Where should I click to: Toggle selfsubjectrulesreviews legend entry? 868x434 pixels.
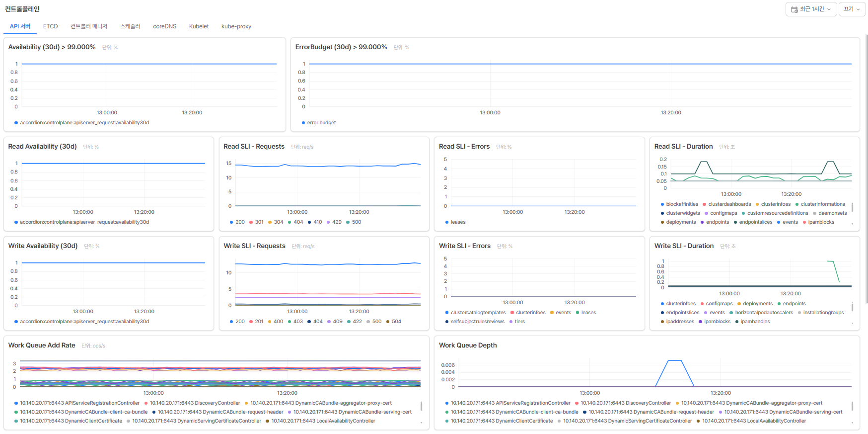[x=475, y=322]
